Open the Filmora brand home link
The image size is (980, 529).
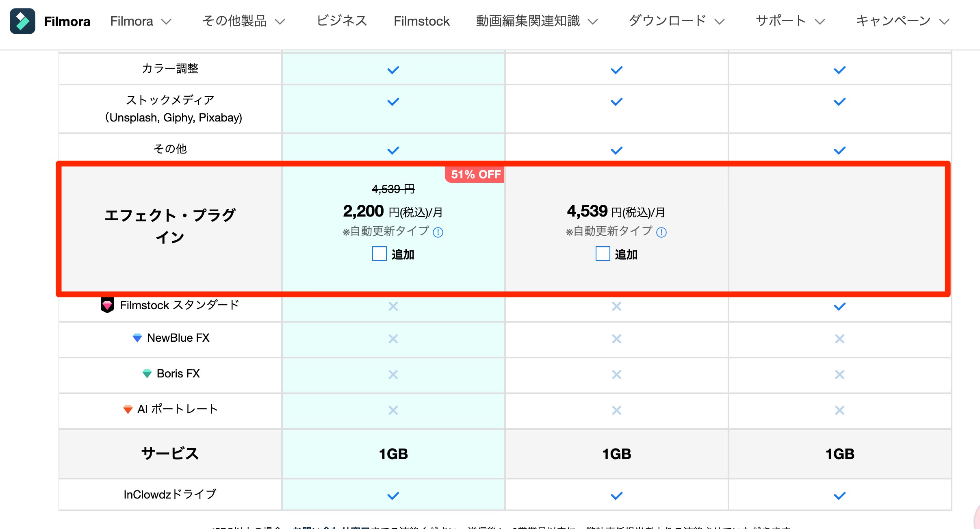coord(67,21)
